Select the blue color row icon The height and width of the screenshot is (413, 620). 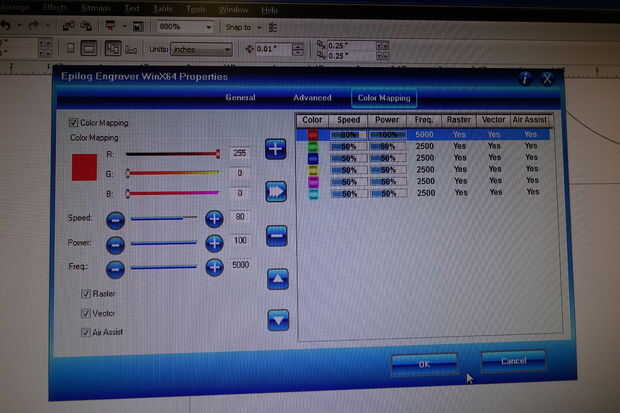tap(313, 159)
